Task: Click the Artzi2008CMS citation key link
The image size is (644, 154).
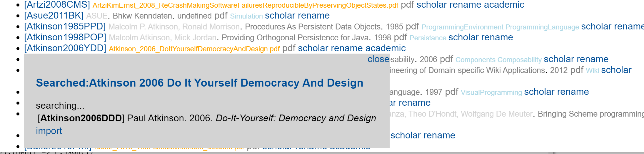Action: (57, 5)
